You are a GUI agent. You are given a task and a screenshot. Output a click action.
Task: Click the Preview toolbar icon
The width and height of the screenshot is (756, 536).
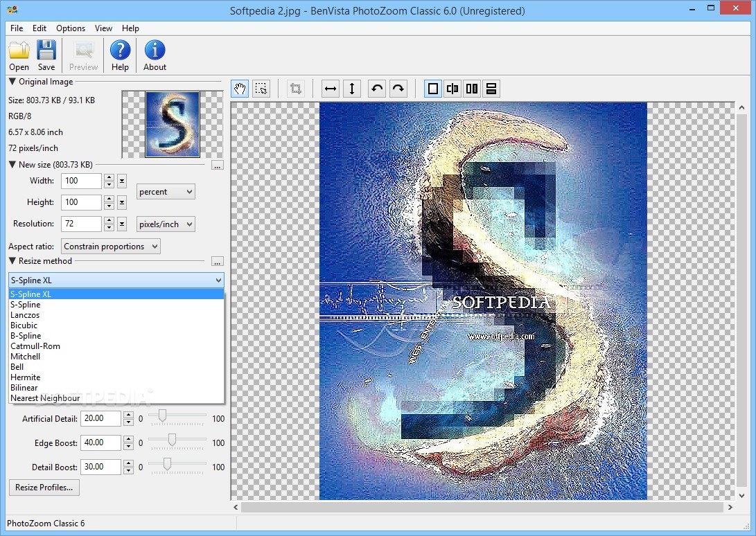[83, 50]
